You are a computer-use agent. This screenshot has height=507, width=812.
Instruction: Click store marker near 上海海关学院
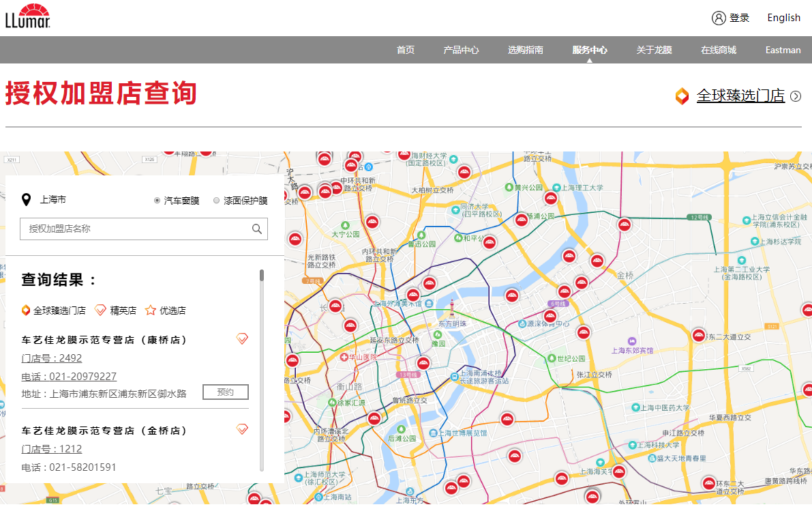click(619, 472)
